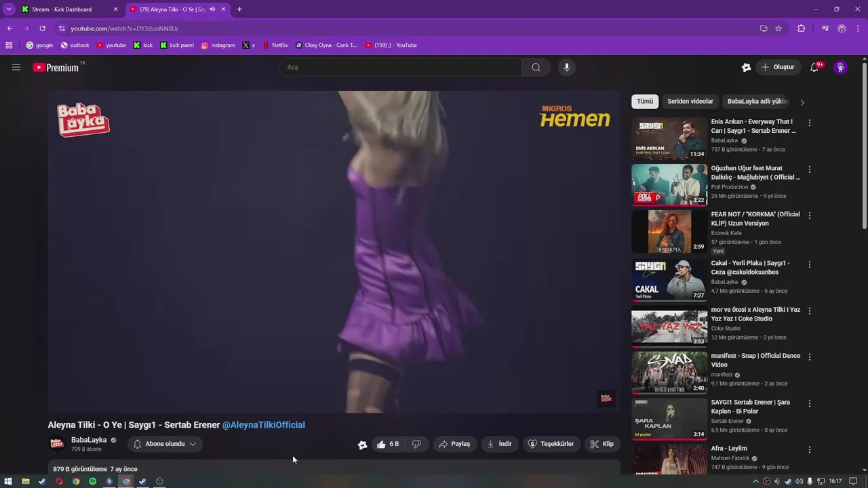
Task: Open the Chrome profile avatar
Action: pyautogui.click(x=842, y=28)
